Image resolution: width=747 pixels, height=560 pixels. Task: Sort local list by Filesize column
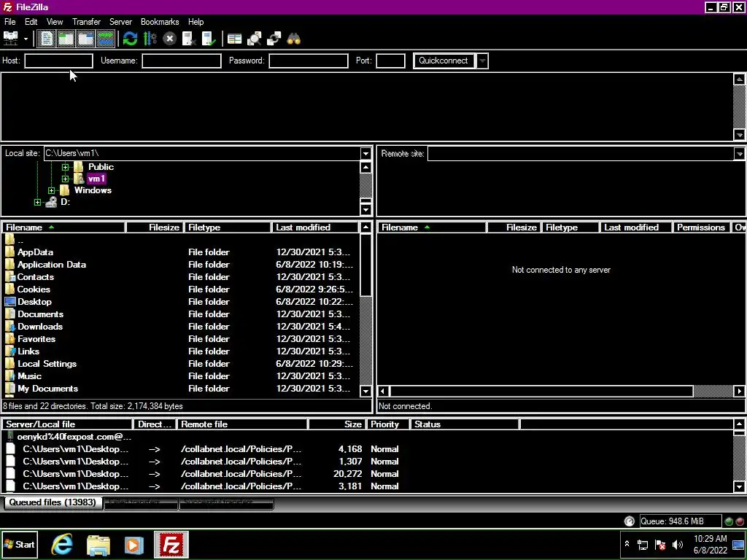tap(154, 227)
